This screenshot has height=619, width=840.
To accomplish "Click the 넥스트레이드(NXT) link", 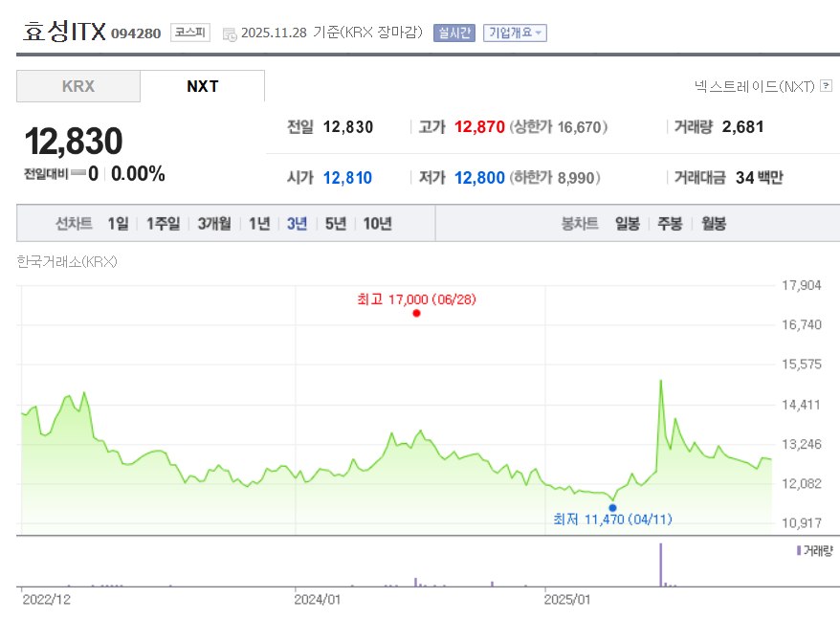I will click(754, 86).
